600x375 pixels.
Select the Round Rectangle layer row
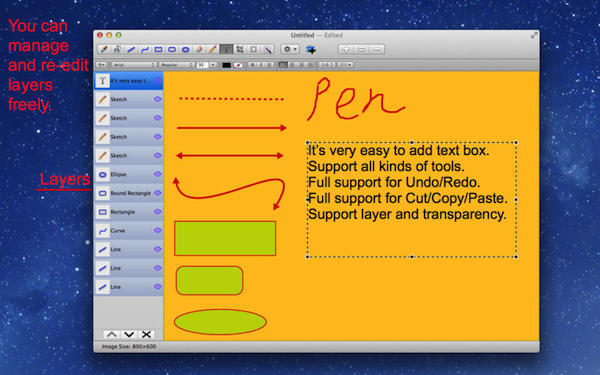click(x=129, y=193)
